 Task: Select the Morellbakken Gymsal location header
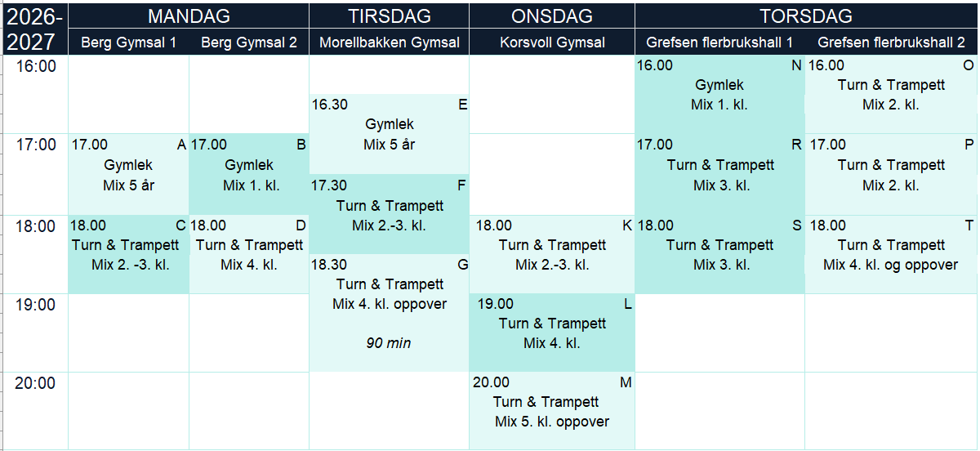click(x=390, y=42)
